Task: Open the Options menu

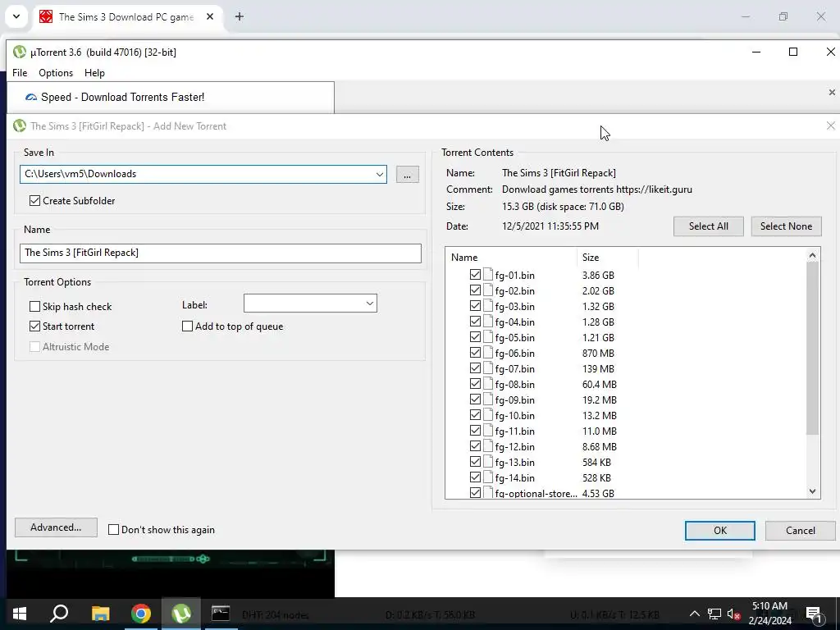Action: pyautogui.click(x=56, y=73)
